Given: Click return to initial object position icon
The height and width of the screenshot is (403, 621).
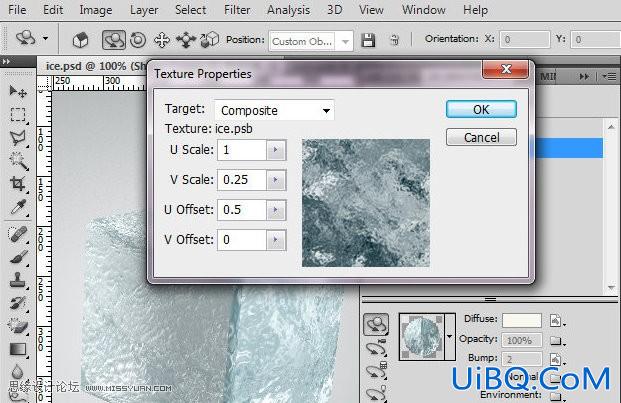Looking at the screenshot, I should (x=81, y=40).
